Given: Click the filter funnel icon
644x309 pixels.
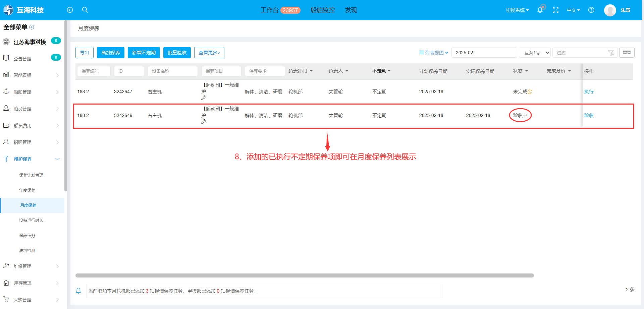Looking at the screenshot, I should [x=611, y=53].
